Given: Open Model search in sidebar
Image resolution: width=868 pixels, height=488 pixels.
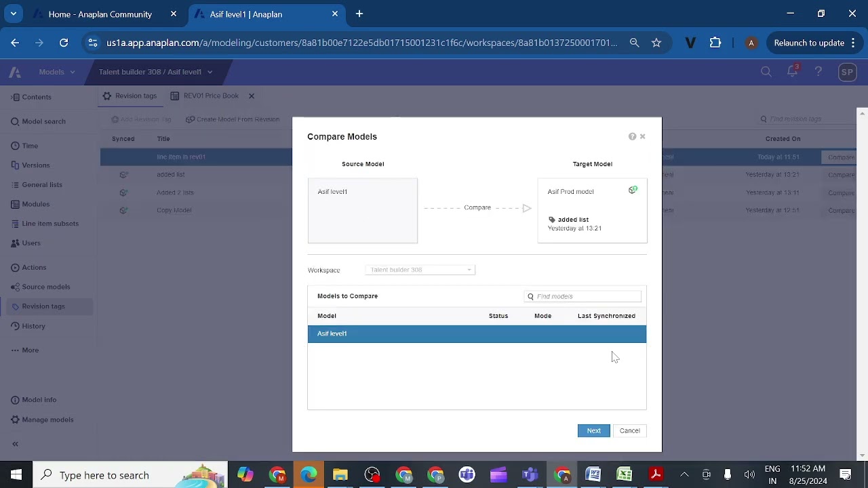Looking at the screenshot, I should [39, 121].
